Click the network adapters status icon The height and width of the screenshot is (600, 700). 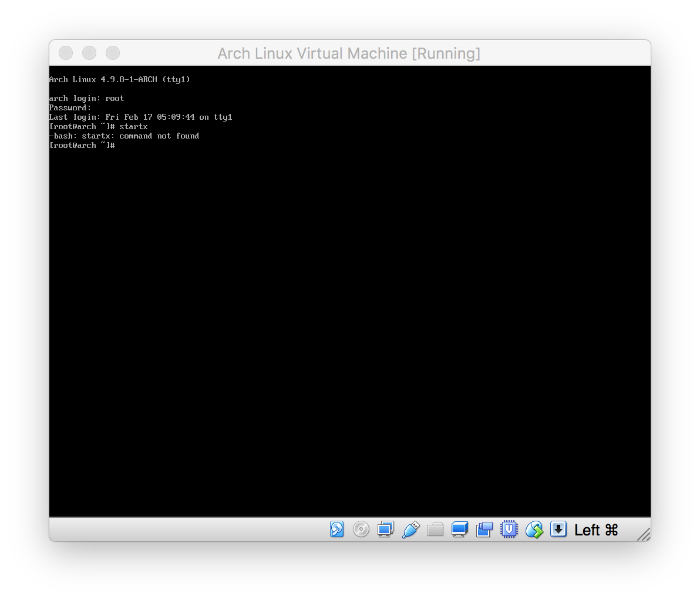386,530
